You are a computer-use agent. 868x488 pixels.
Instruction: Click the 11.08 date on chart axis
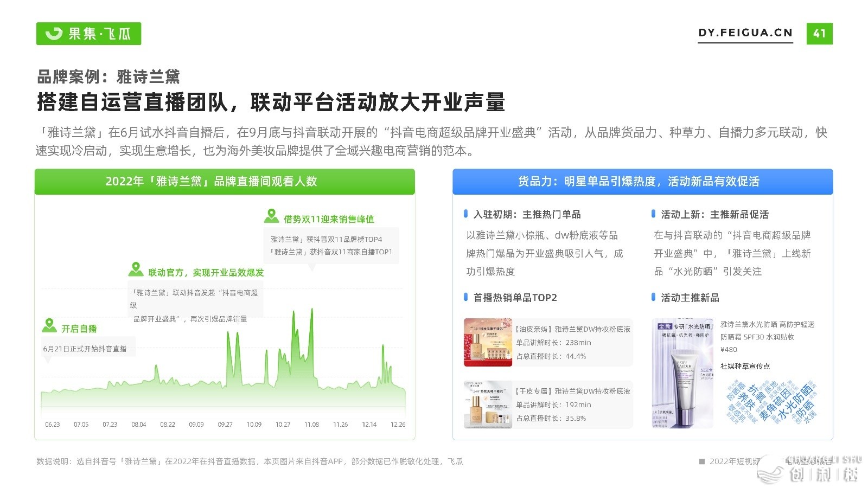311,425
